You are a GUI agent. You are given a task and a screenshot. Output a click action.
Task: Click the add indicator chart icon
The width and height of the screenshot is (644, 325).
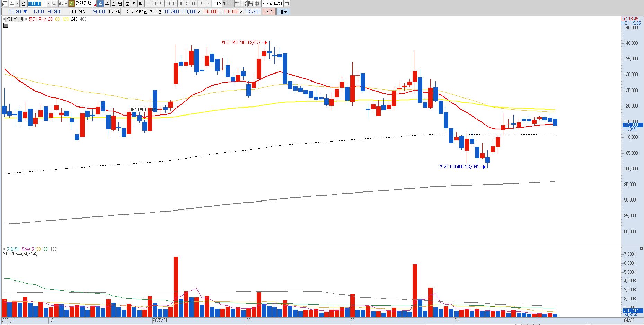pos(237,3)
